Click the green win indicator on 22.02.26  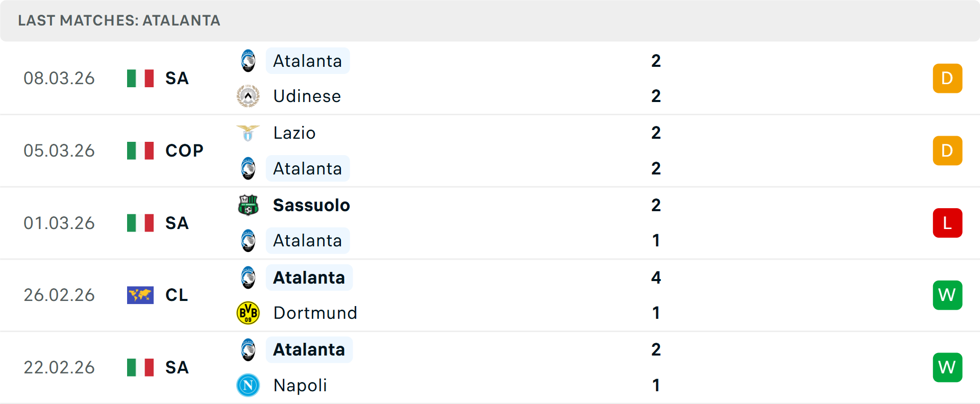coord(947,367)
